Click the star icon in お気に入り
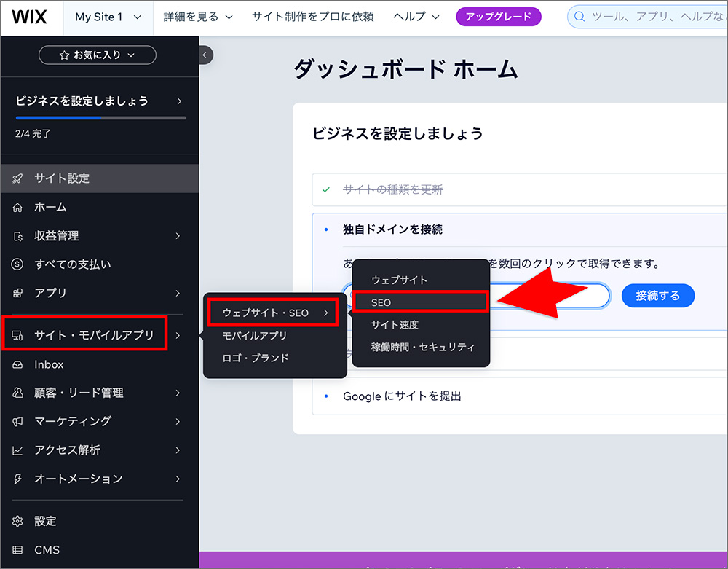 coord(64,55)
